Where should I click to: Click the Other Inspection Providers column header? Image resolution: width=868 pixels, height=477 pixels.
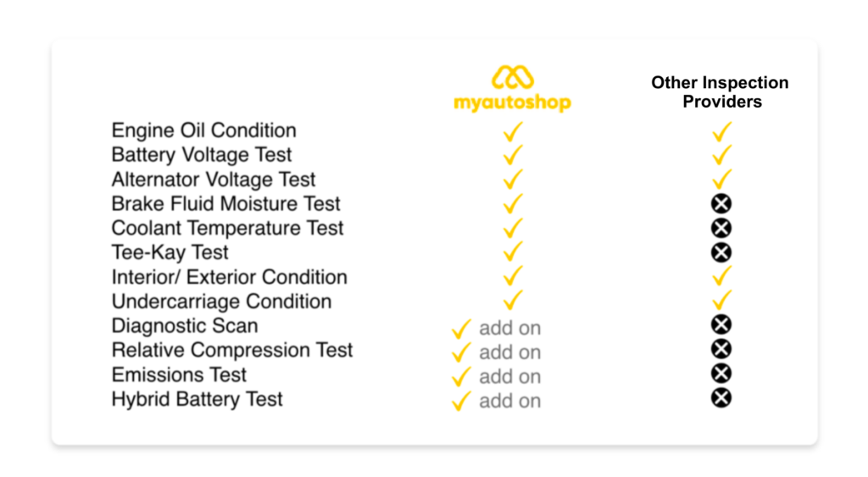[720, 92]
